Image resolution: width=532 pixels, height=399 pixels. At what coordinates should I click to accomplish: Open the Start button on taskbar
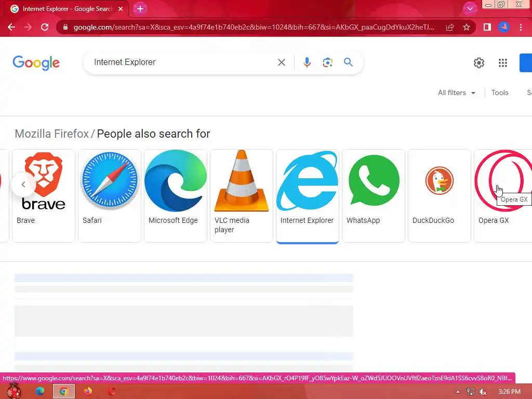tap(14, 391)
